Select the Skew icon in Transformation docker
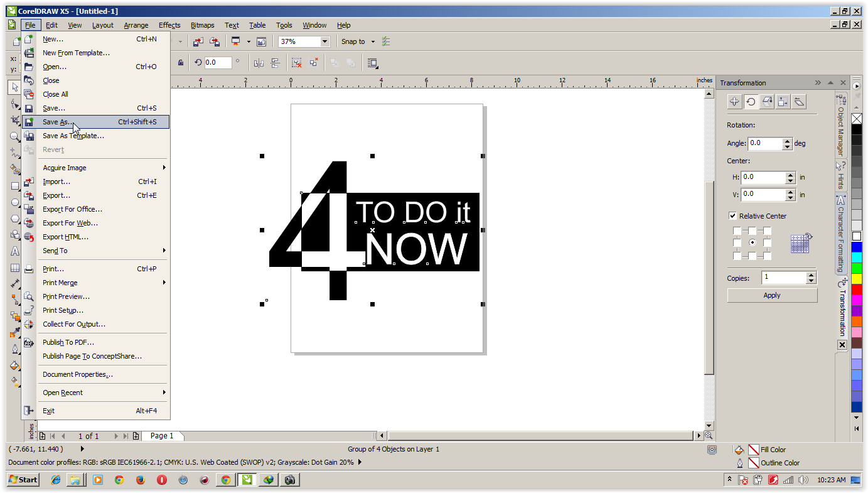This screenshot has width=868, height=493. pos(798,101)
